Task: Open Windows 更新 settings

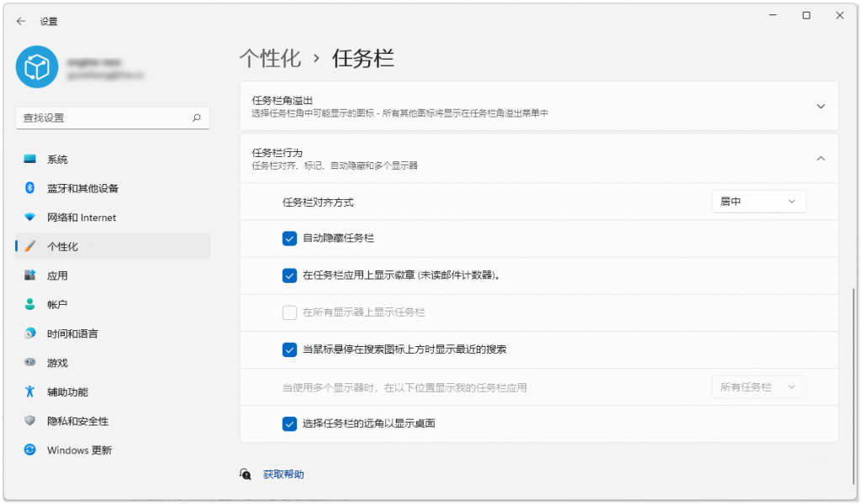Action: 77,450
